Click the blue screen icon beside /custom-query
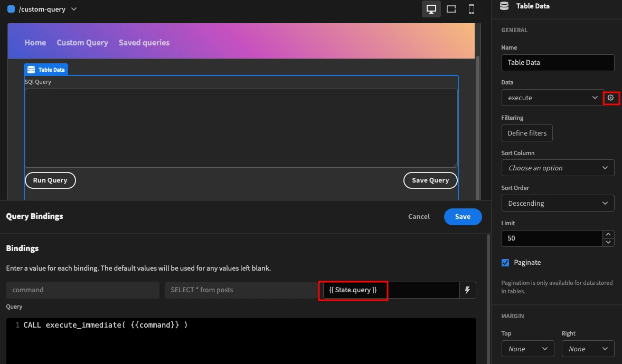Screen dimensions: 622x364 [x=11, y=9]
